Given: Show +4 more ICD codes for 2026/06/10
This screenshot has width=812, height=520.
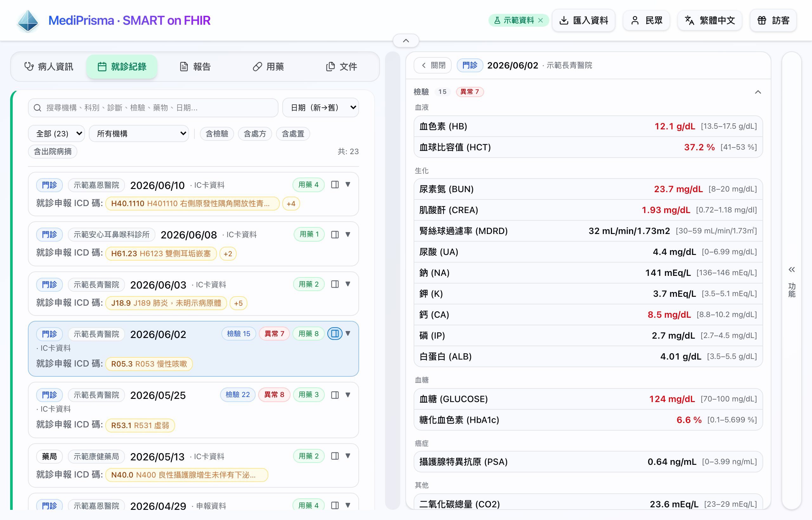Looking at the screenshot, I should (x=291, y=204).
